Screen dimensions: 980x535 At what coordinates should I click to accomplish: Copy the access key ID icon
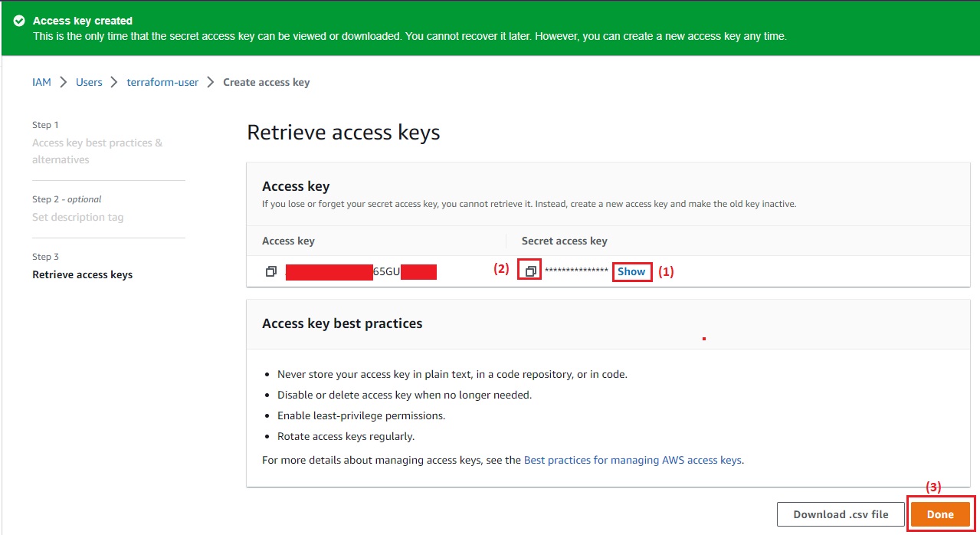pyautogui.click(x=270, y=271)
